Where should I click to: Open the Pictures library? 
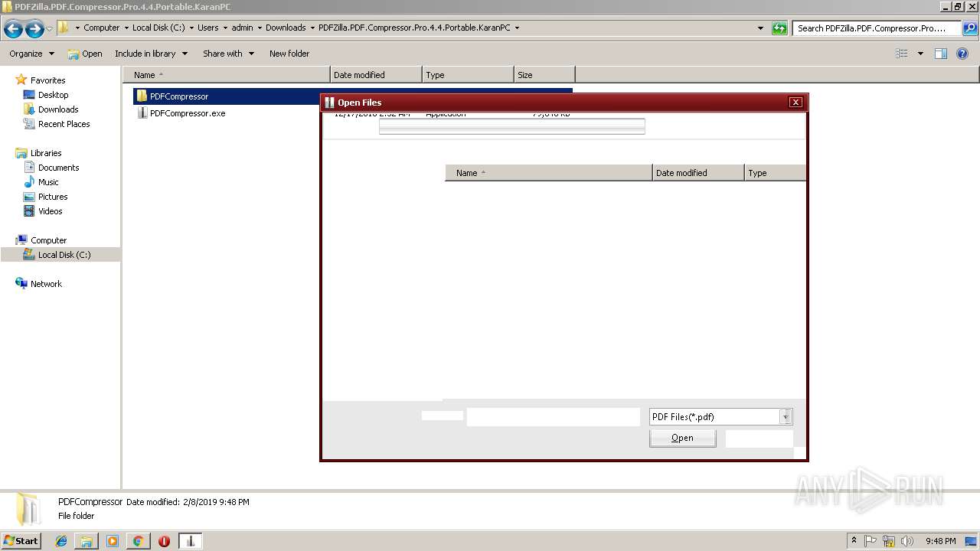tap(53, 197)
